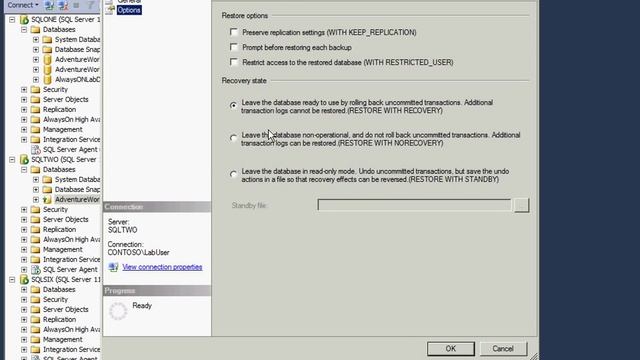
Task: Collapse the SQLTWO server node
Action: [12, 160]
